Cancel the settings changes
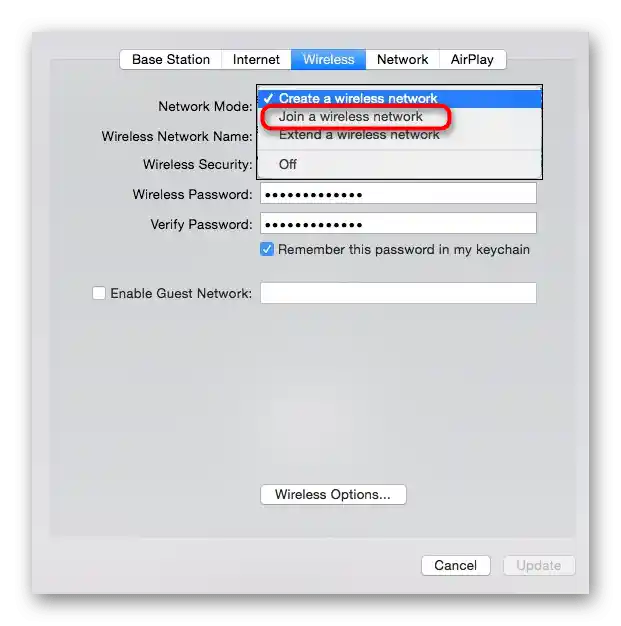This screenshot has height=626, width=621. coord(456,565)
